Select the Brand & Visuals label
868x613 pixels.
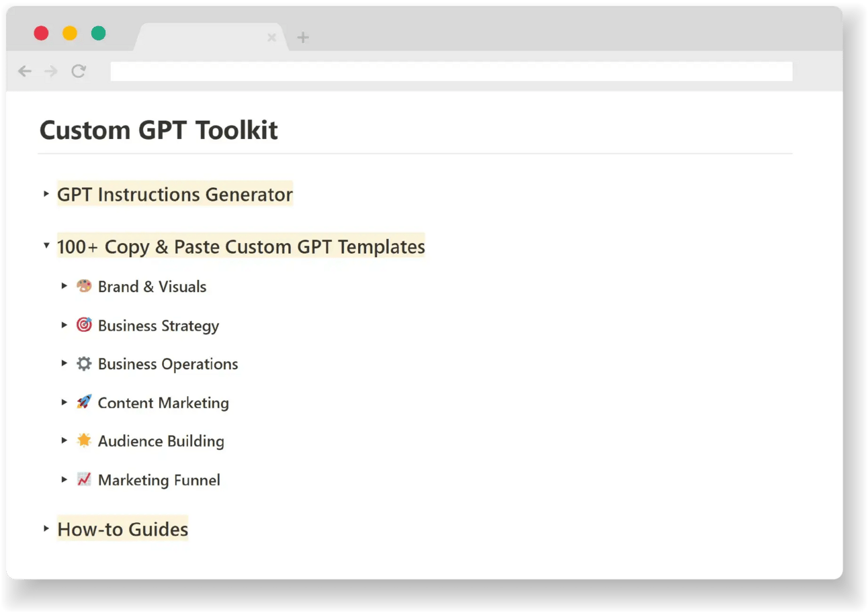coord(153,287)
